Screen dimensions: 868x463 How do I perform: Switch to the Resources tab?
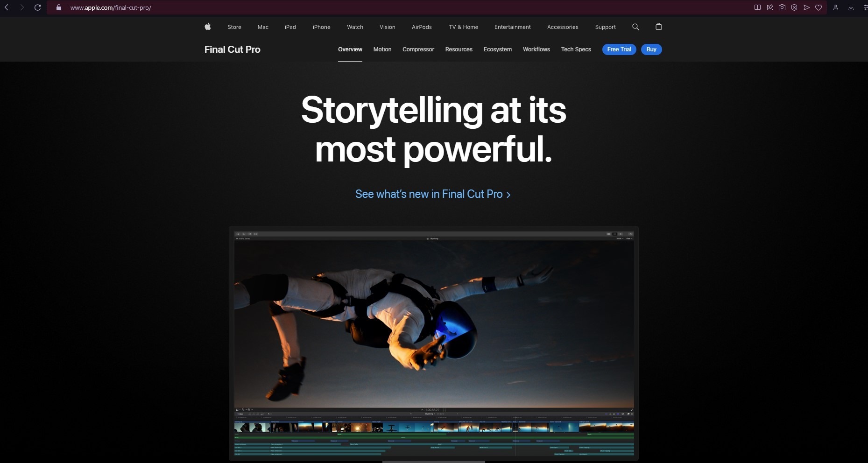459,49
